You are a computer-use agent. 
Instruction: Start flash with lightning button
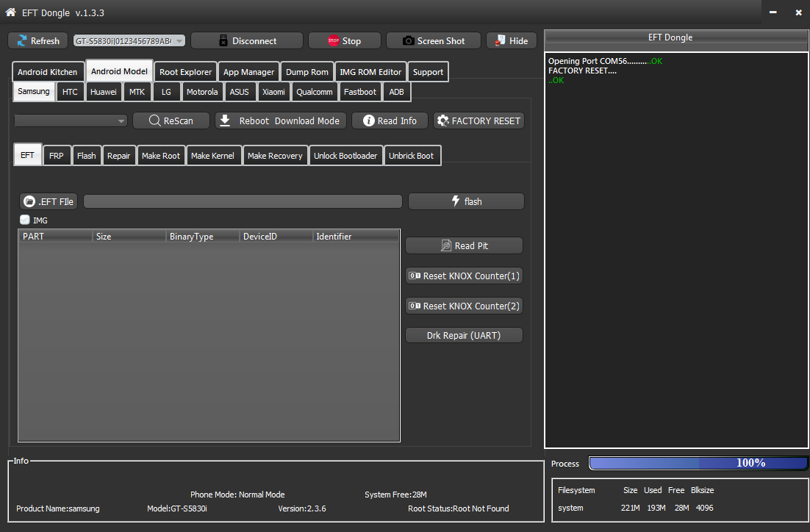click(466, 201)
